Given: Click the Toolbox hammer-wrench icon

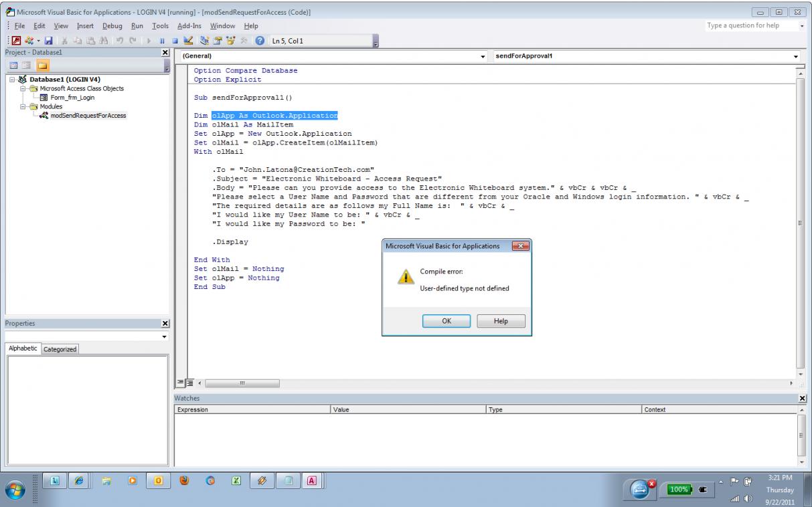Looking at the screenshot, I should 243,41.
